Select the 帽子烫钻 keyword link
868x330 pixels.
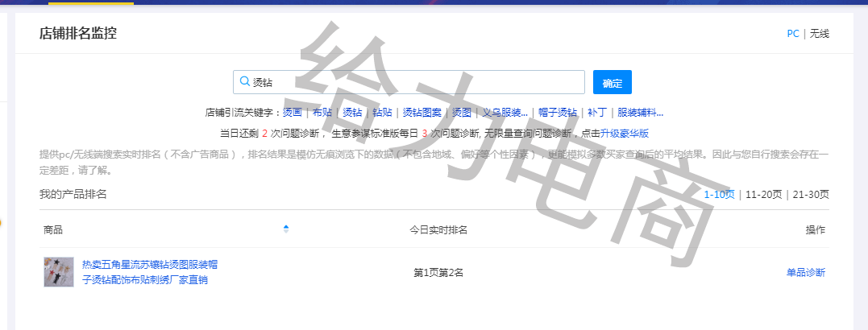pos(558,113)
